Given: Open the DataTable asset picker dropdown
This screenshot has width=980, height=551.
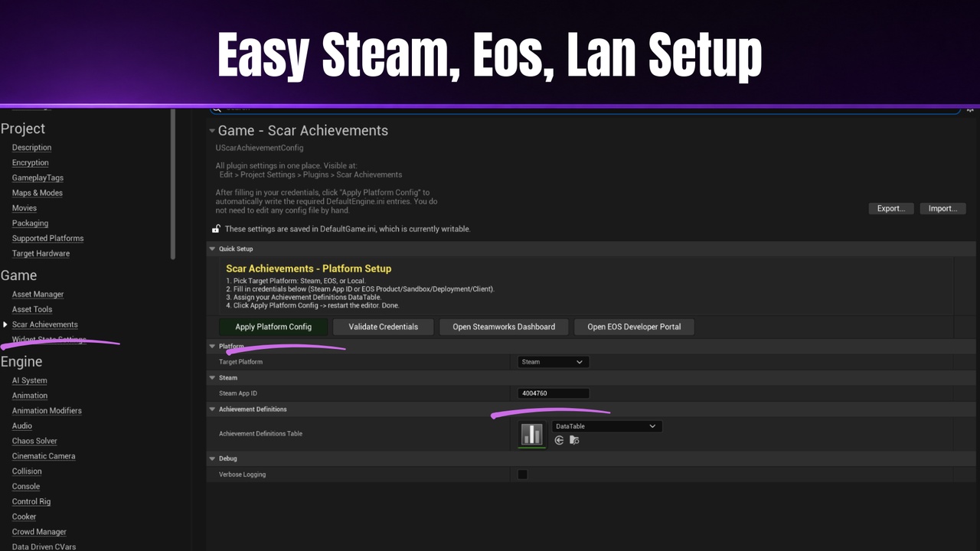Looking at the screenshot, I should tap(606, 426).
